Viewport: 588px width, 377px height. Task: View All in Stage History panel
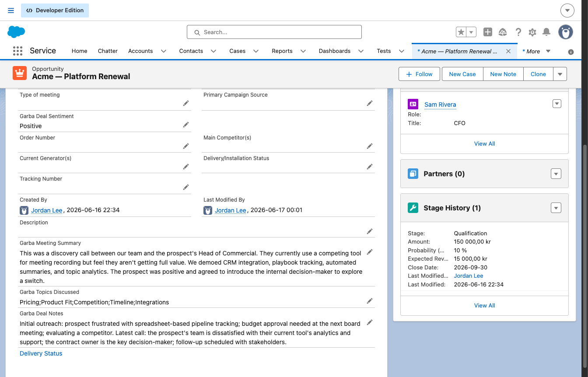point(484,305)
